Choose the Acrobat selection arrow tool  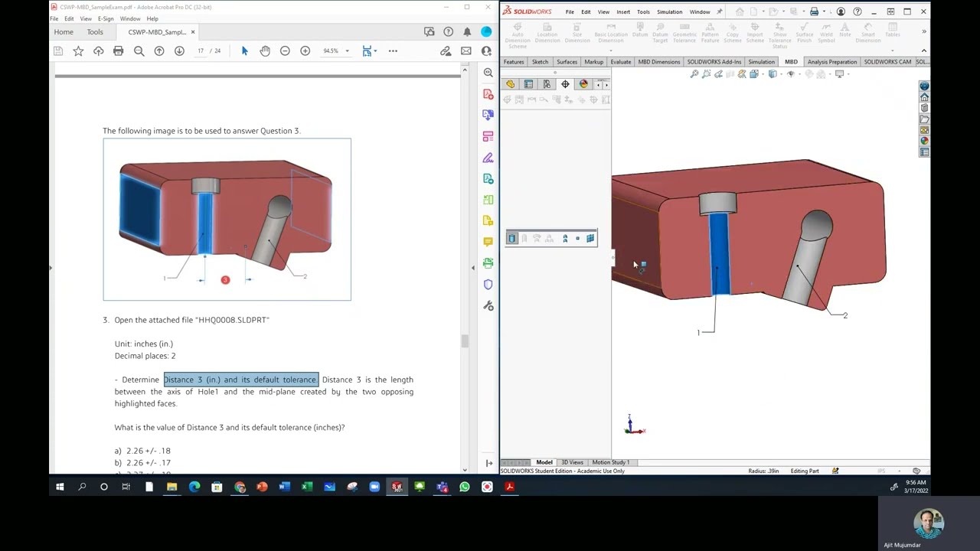[x=245, y=51]
